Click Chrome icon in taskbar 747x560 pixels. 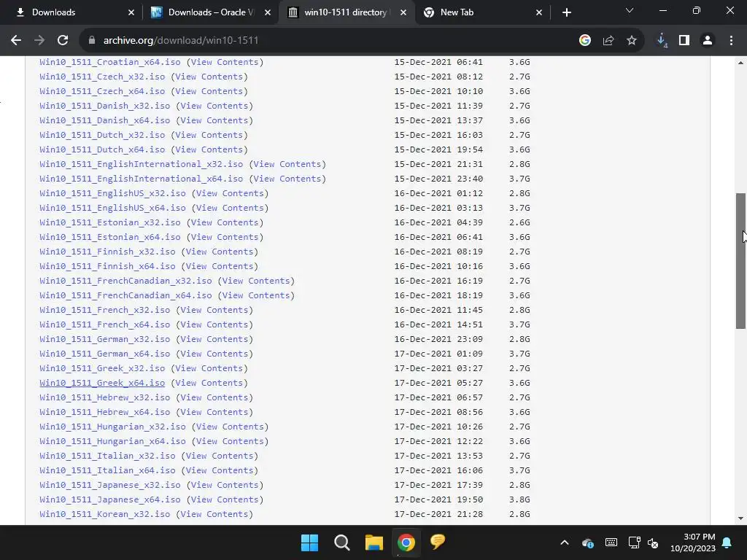406,542
